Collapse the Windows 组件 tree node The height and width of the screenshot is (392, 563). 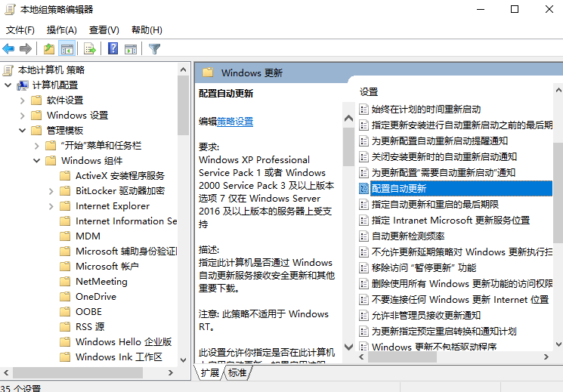click(36, 160)
